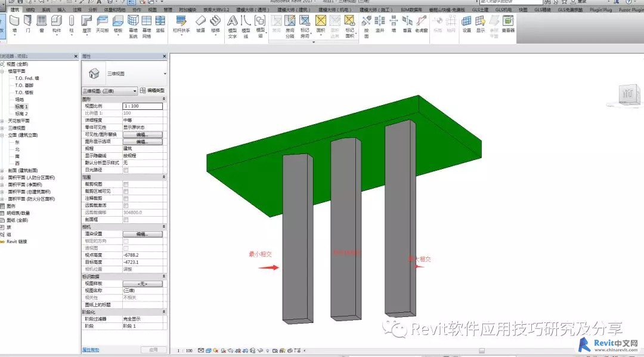Click Edit button for 可见性/图形替换
644x357 pixels.
point(143,134)
